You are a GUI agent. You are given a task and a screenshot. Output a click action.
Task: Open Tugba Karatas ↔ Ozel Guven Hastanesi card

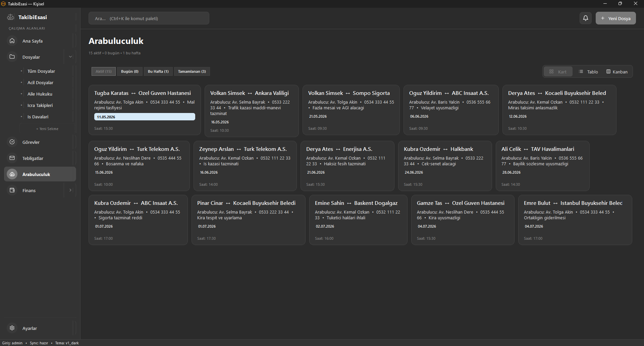tap(145, 110)
